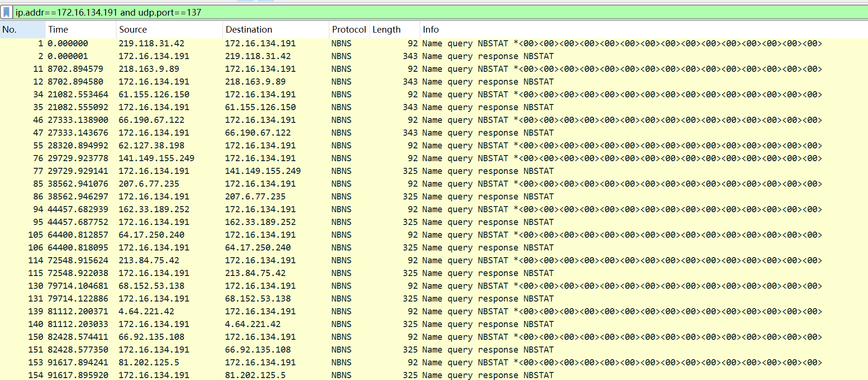Select time value 38562.946297

coord(78,197)
